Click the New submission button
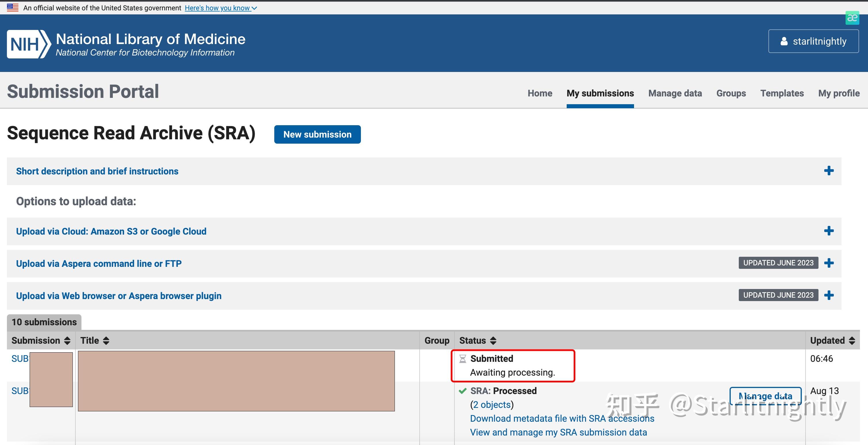868x445 pixels. click(317, 134)
